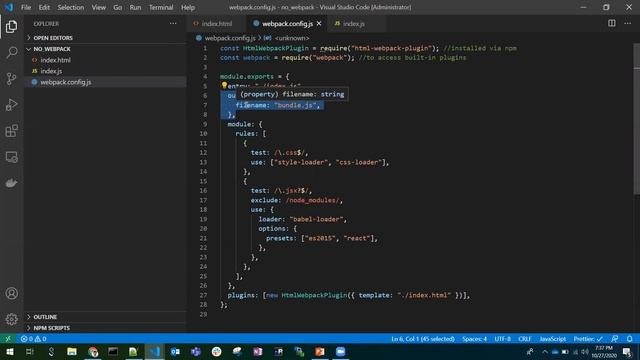Open the Docker view in activity bar

(x=11, y=183)
